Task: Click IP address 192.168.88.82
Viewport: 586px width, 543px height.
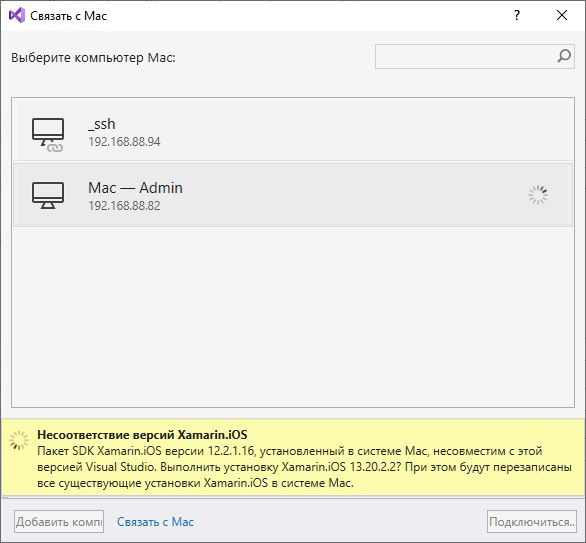Action: tap(124, 206)
